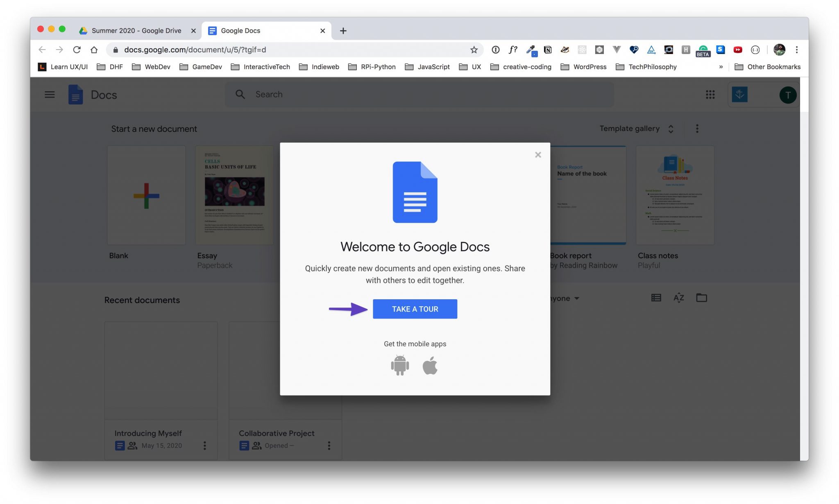The width and height of the screenshot is (839, 504).
Task: Open the Chrome profile avatar menu
Action: coord(779,50)
